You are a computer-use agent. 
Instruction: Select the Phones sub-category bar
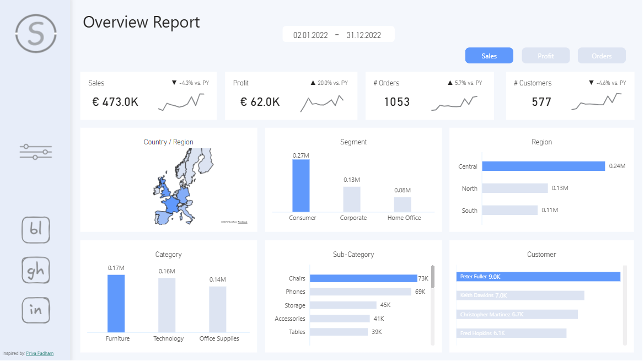[361, 292]
